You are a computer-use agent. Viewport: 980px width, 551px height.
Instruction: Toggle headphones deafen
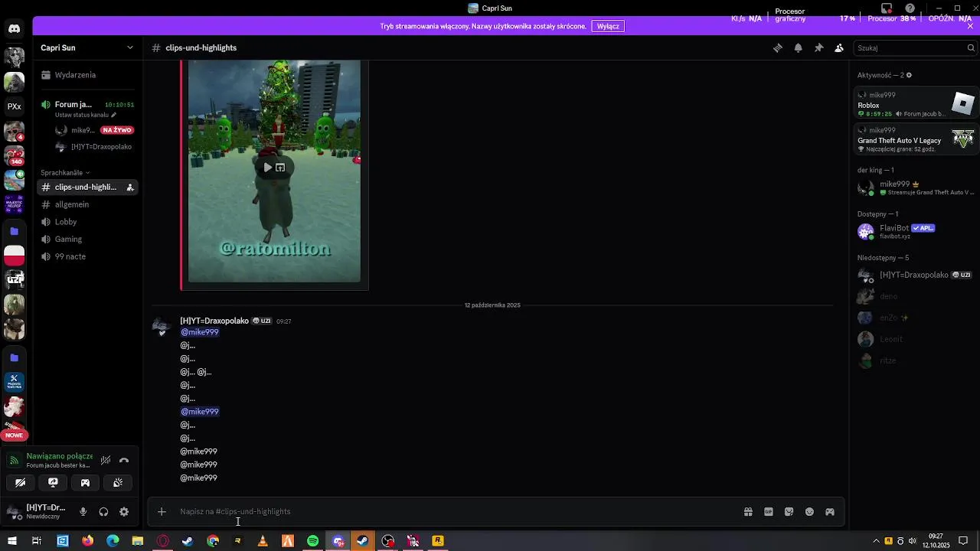click(103, 512)
